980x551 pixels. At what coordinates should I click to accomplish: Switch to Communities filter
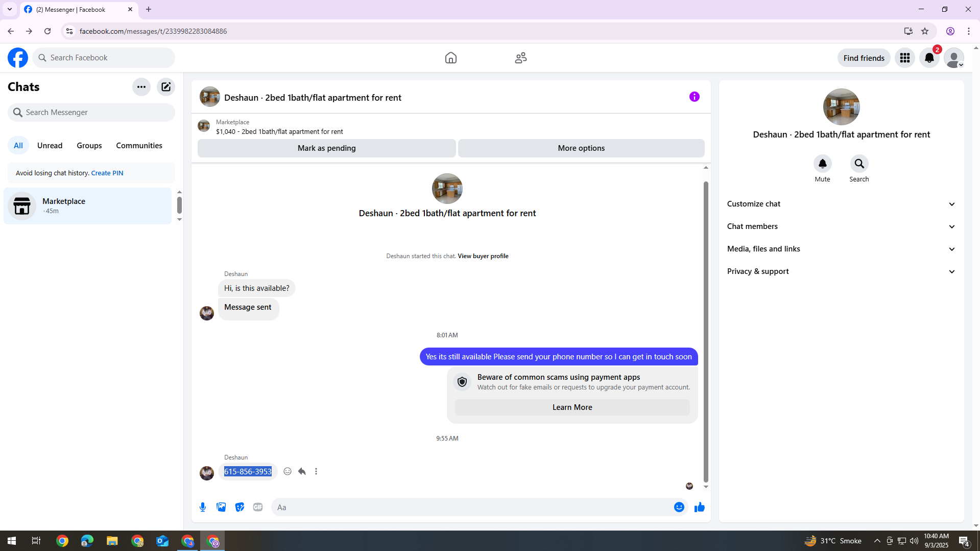tap(139, 146)
